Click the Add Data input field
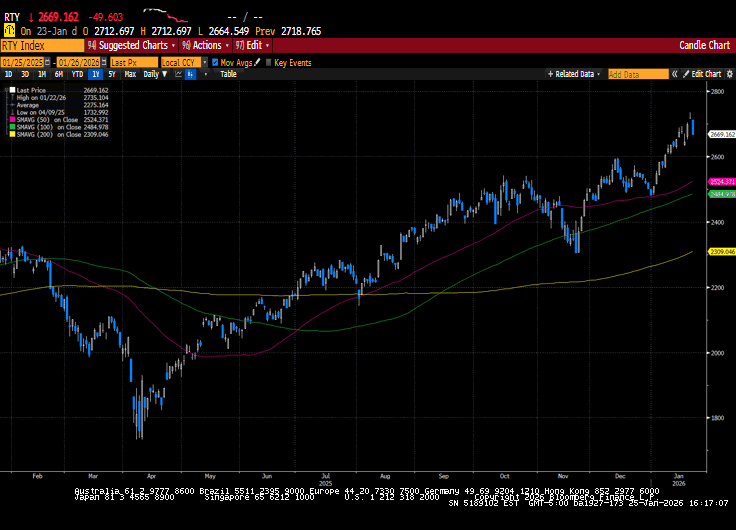736x530 pixels. click(637, 74)
